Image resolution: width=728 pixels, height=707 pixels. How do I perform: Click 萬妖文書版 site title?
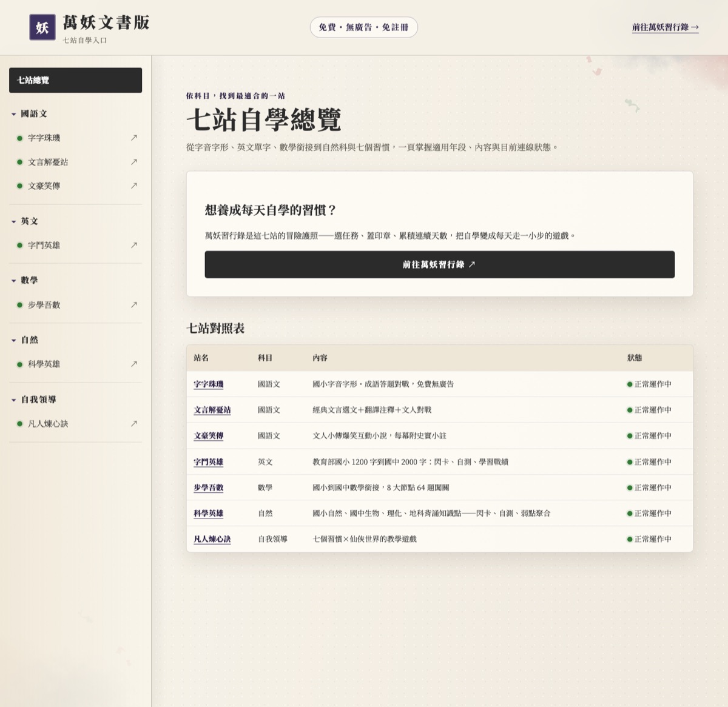pyautogui.click(x=106, y=23)
